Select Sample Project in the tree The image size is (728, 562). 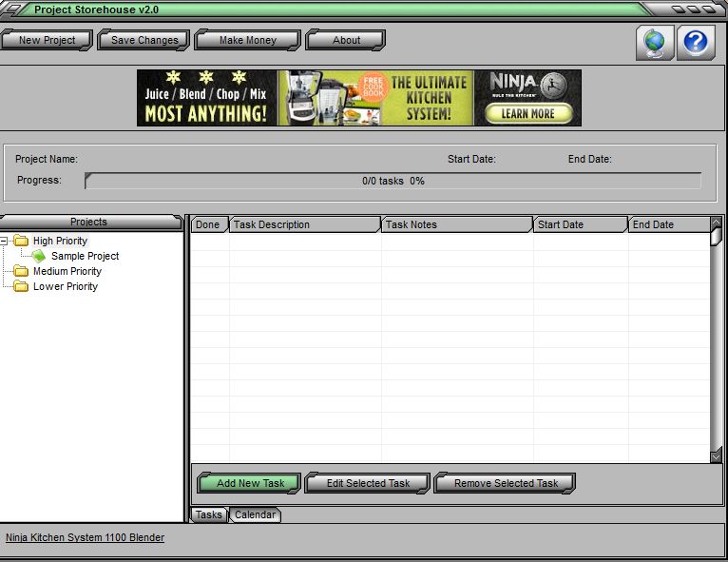click(x=85, y=256)
